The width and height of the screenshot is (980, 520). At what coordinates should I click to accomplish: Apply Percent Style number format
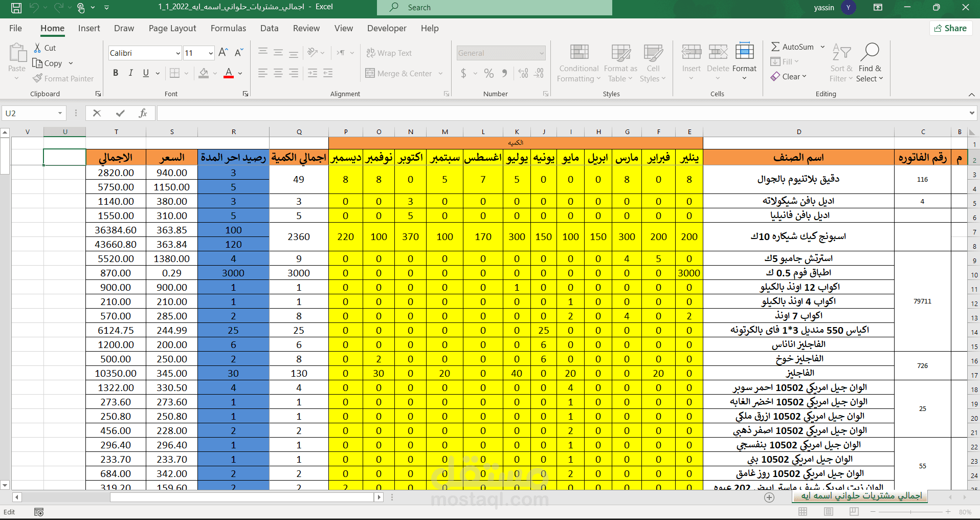pyautogui.click(x=488, y=73)
